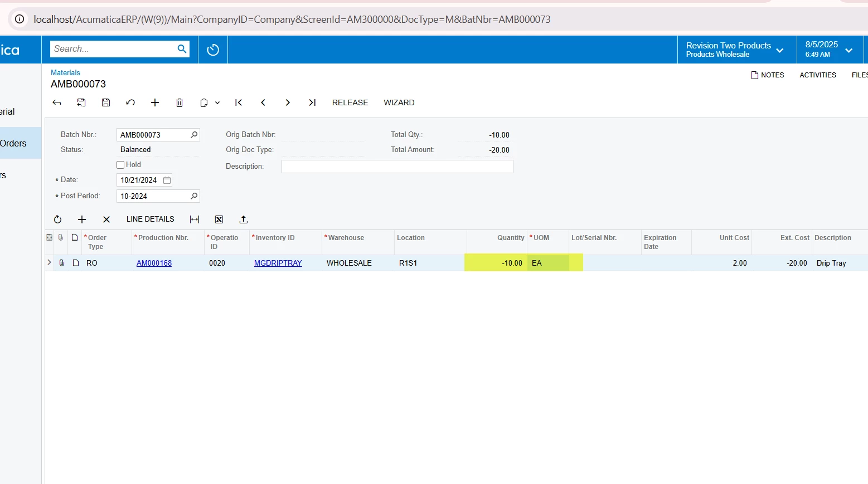Click the upload from file icon
The height and width of the screenshot is (484, 868).
tap(244, 219)
